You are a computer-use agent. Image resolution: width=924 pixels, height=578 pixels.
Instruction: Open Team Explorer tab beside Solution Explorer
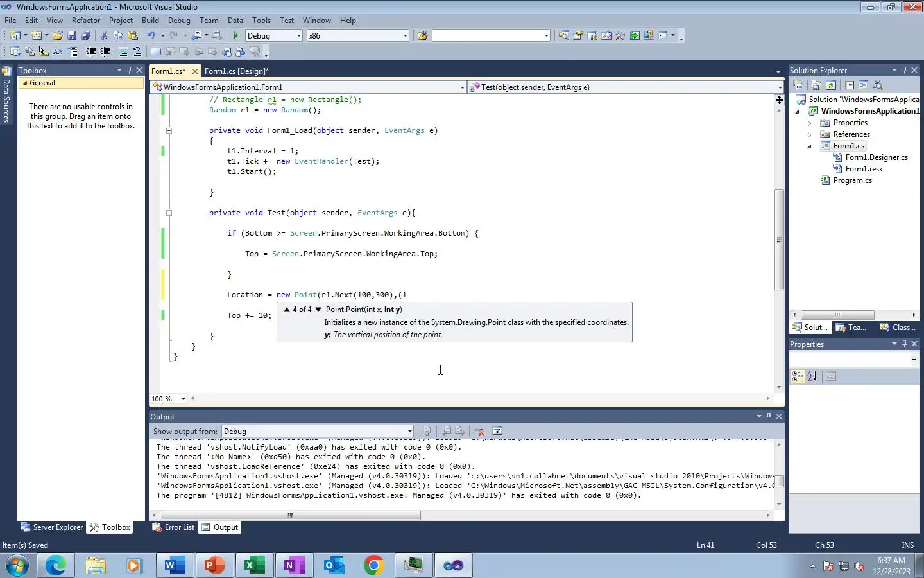click(852, 328)
